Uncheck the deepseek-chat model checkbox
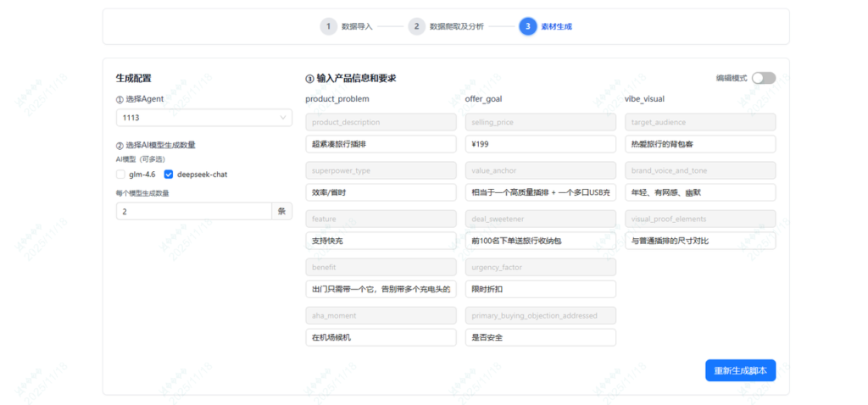868x405 pixels. pos(169,175)
